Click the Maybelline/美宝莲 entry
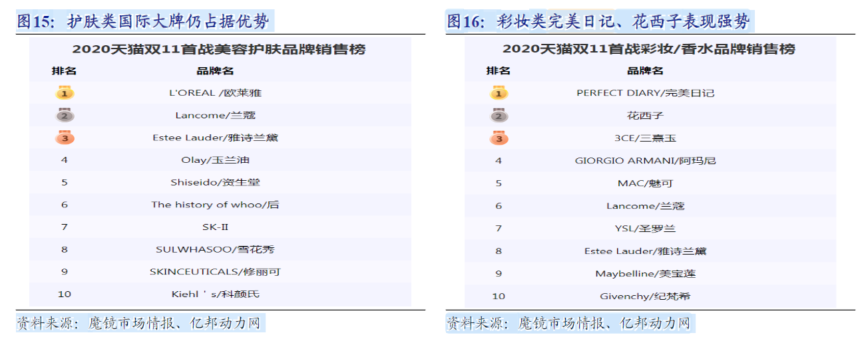This screenshot has height=339, width=868. 645,274
